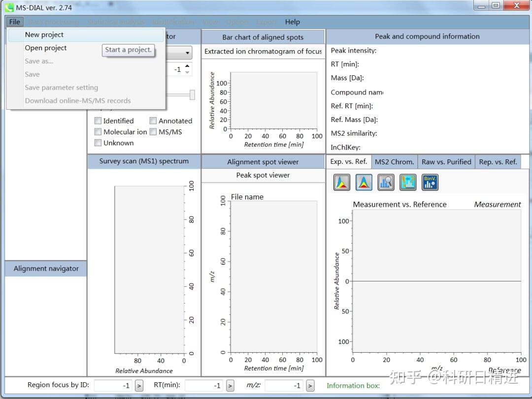Click the slider thumb beside the menu
The image size is (532, 399).
point(193,94)
